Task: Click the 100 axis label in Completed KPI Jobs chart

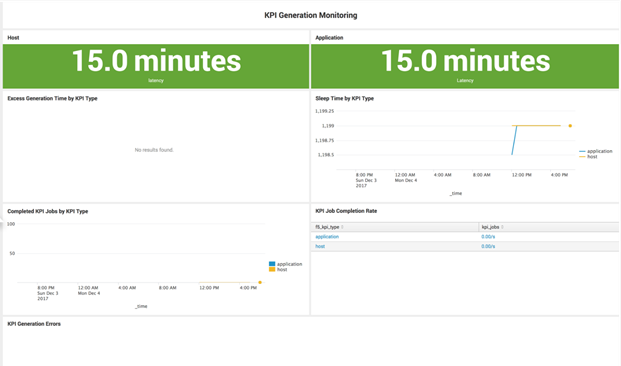Action: [11, 224]
